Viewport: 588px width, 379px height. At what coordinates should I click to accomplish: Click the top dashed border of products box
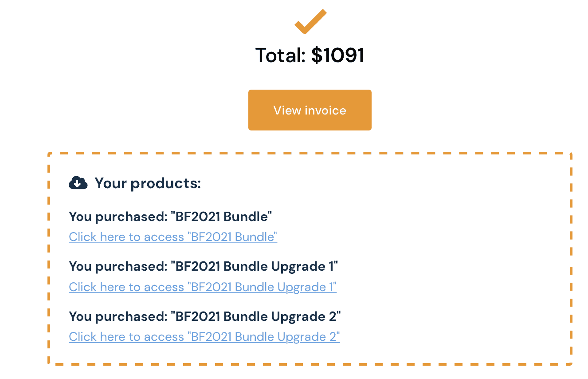point(310,154)
